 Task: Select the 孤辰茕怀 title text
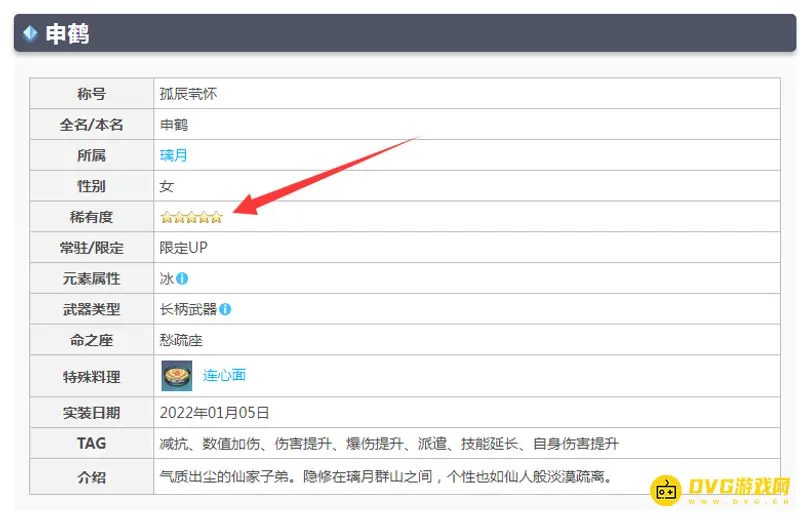[188, 94]
